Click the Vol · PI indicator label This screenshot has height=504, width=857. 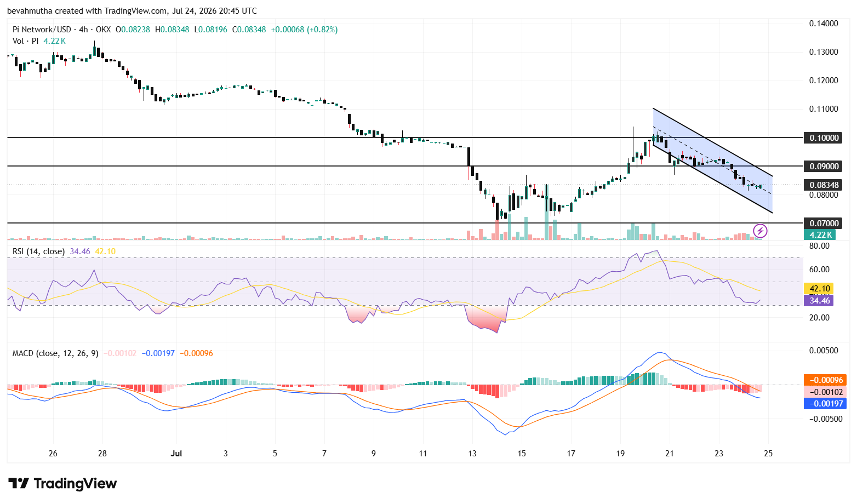click(x=26, y=41)
